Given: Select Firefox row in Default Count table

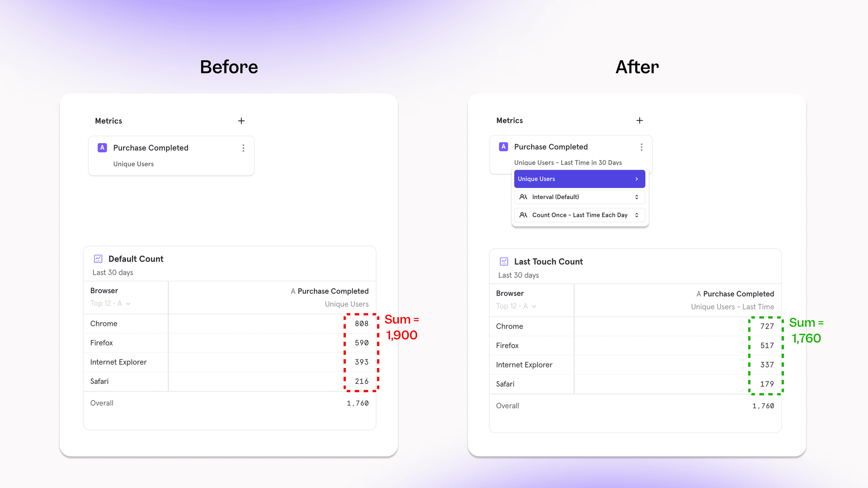Looking at the screenshot, I should [x=230, y=343].
